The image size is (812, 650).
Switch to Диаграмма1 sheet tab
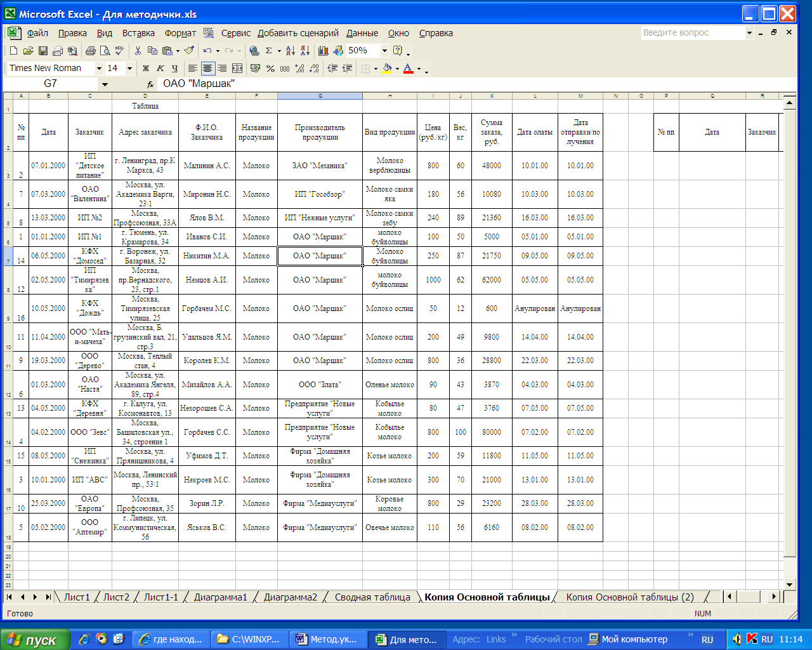coord(220,597)
